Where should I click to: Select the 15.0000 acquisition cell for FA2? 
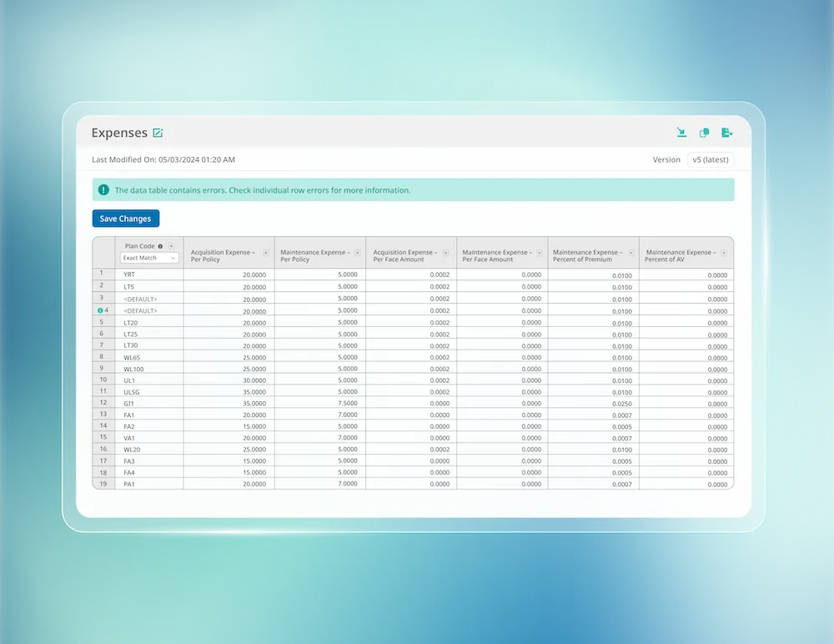[229, 426]
